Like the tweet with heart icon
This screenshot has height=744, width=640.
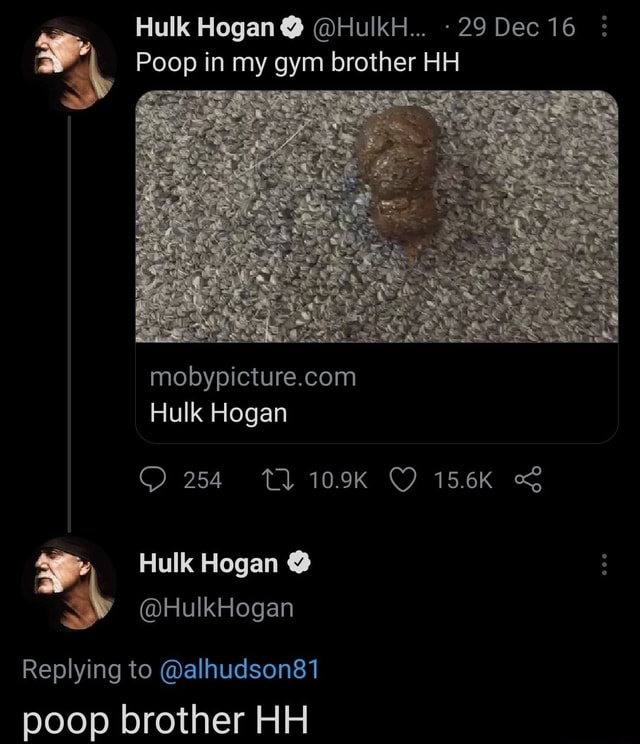[403, 480]
